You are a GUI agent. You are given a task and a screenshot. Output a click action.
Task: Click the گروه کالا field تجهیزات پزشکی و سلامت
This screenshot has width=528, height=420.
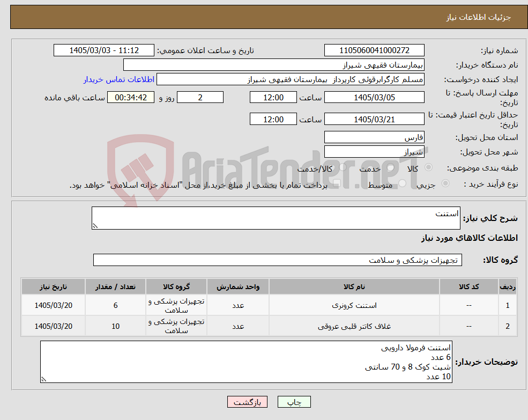pyautogui.click(x=278, y=260)
